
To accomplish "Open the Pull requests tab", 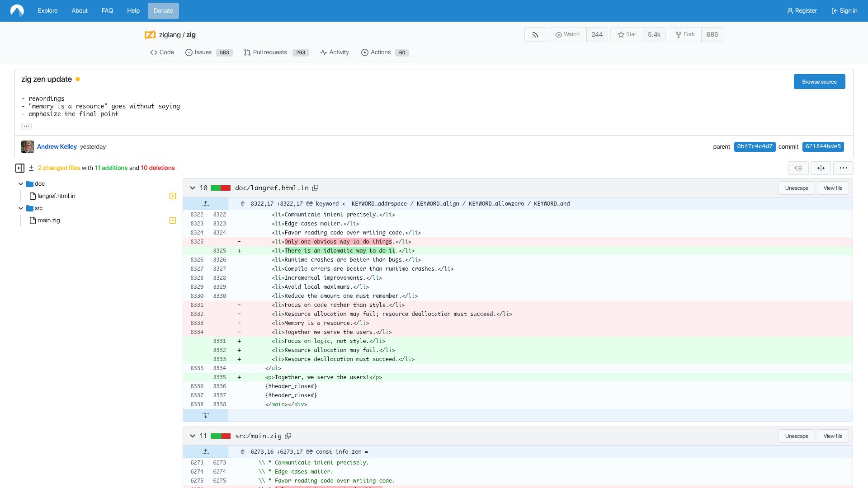I will pos(276,52).
